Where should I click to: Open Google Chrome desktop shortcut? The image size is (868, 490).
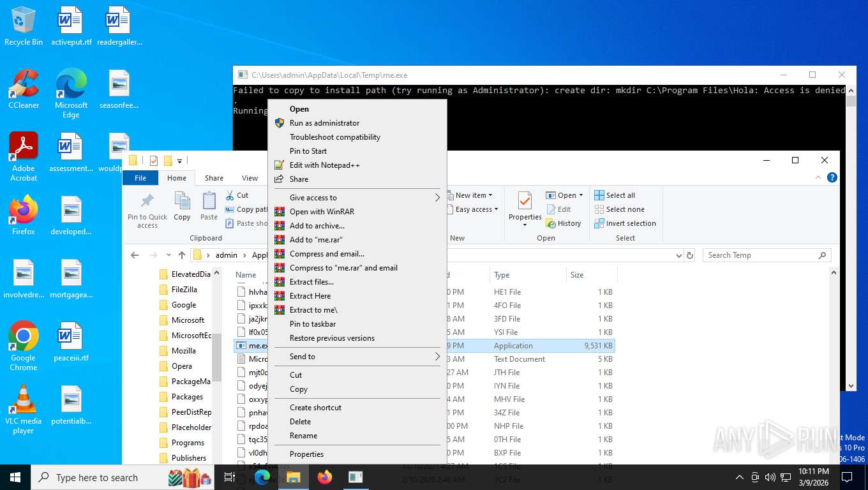(x=24, y=346)
